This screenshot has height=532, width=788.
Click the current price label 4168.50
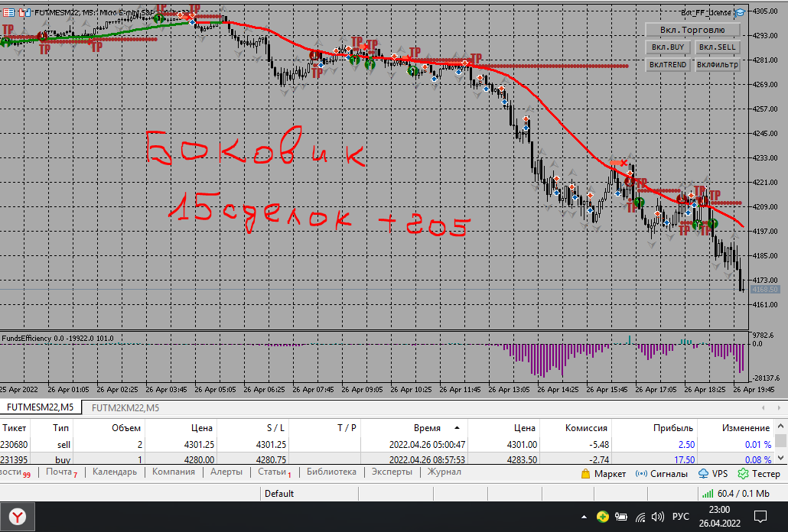click(x=765, y=290)
